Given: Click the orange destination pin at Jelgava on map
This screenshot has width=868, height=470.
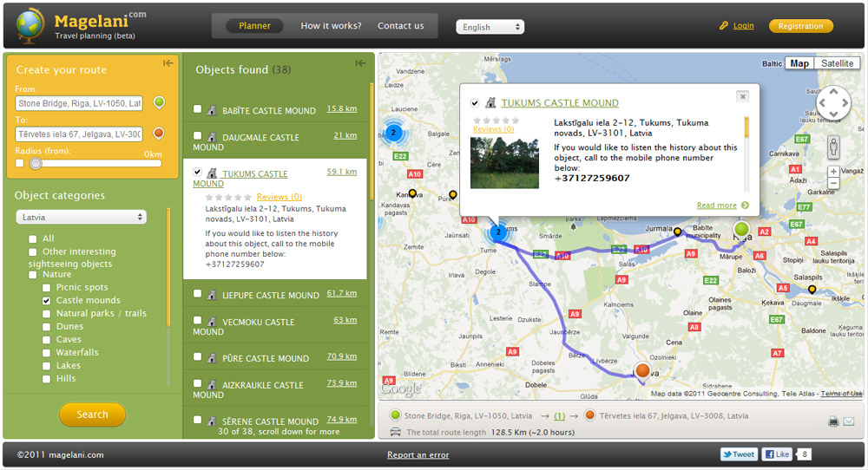Looking at the screenshot, I should [642, 370].
